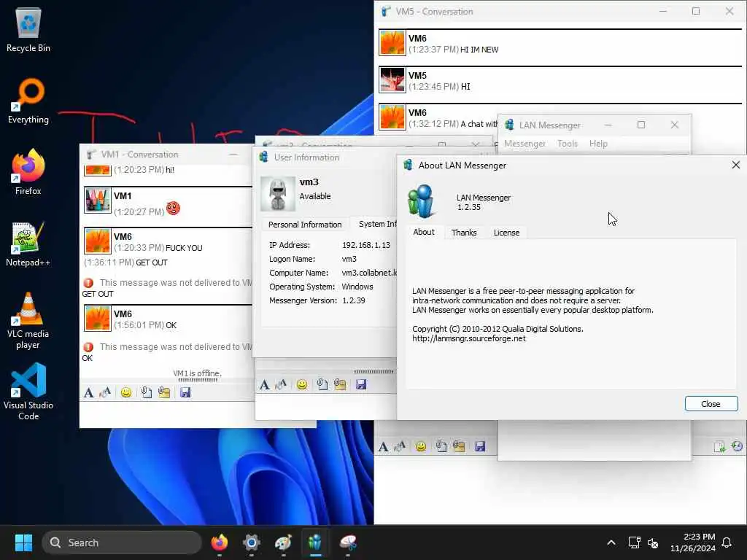
Task: Select the Notepad++ desktop shortcut
Action: (28, 244)
